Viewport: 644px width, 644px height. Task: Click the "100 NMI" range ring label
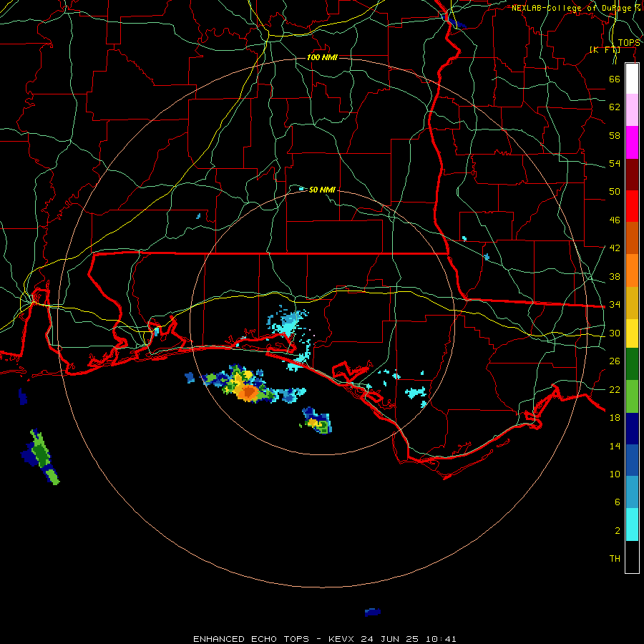(322, 57)
